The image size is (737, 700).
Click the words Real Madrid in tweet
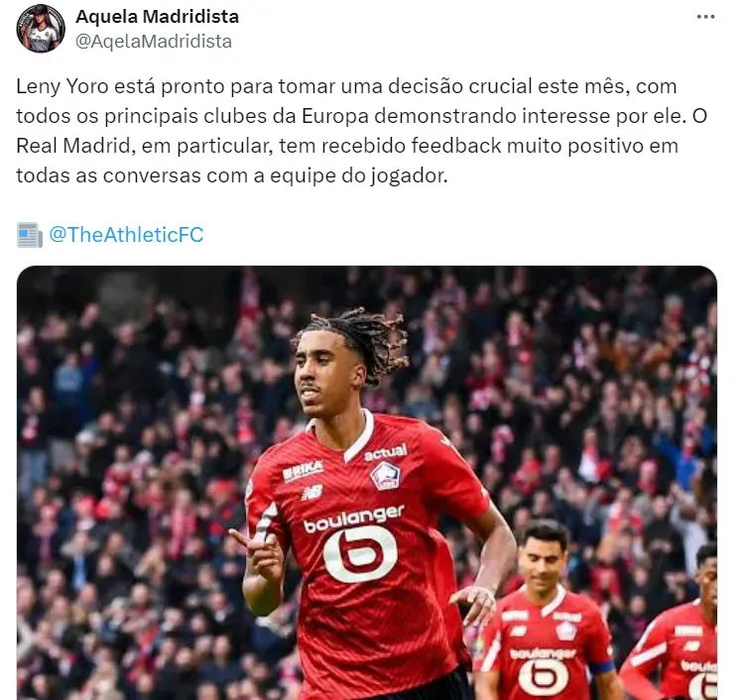click(72, 146)
